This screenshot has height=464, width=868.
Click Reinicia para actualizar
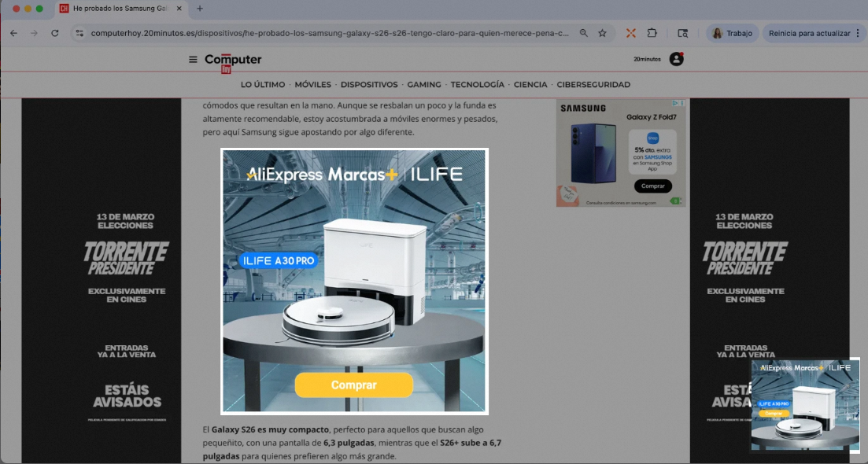coord(809,33)
